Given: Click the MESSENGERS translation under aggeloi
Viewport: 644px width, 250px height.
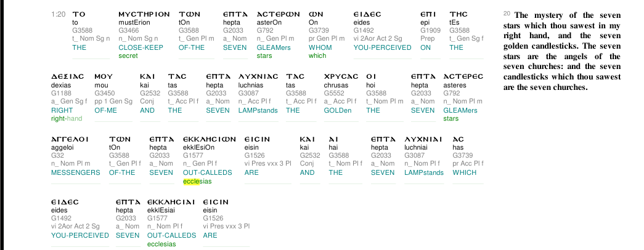Looking at the screenshot, I should [x=76, y=173].
